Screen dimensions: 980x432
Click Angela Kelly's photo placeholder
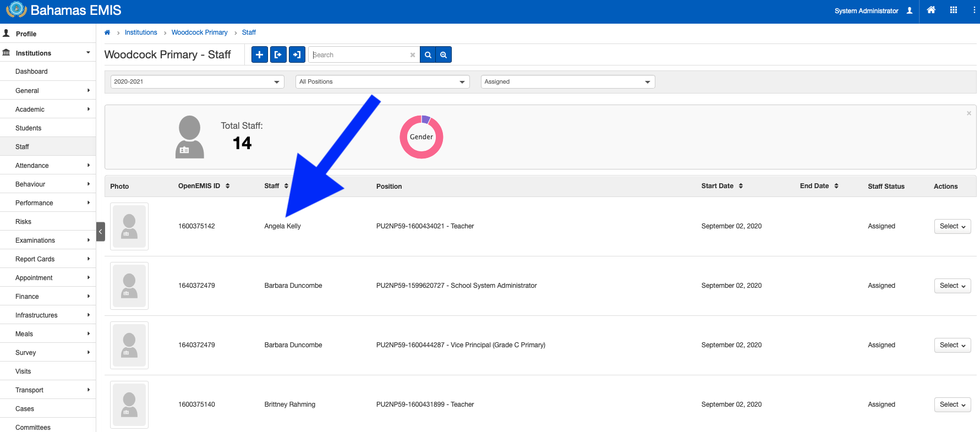point(129,226)
